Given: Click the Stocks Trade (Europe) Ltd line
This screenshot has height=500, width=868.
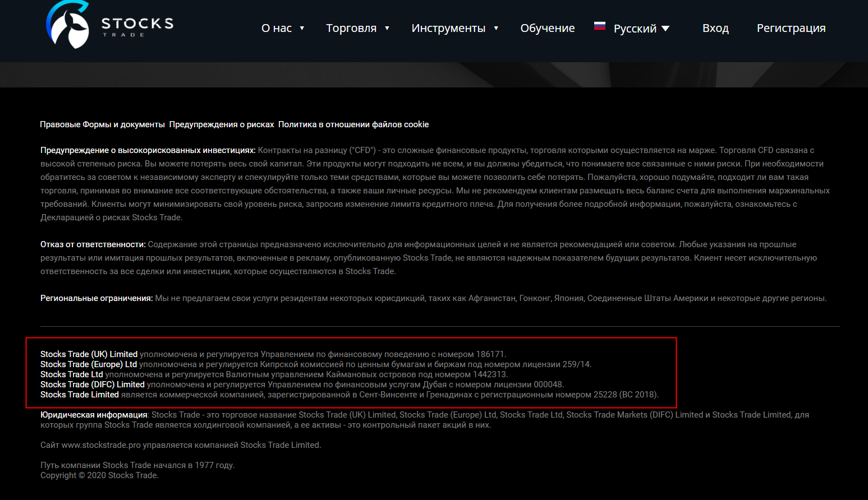Looking at the screenshot, I should tap(316, 364).
